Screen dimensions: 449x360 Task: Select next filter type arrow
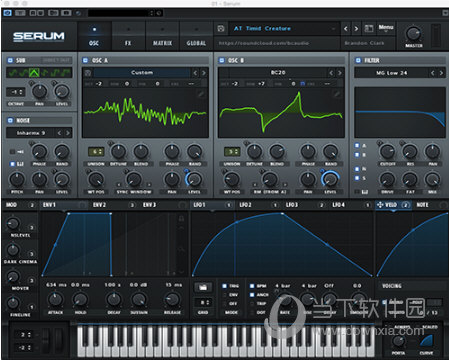coord(441,73)
